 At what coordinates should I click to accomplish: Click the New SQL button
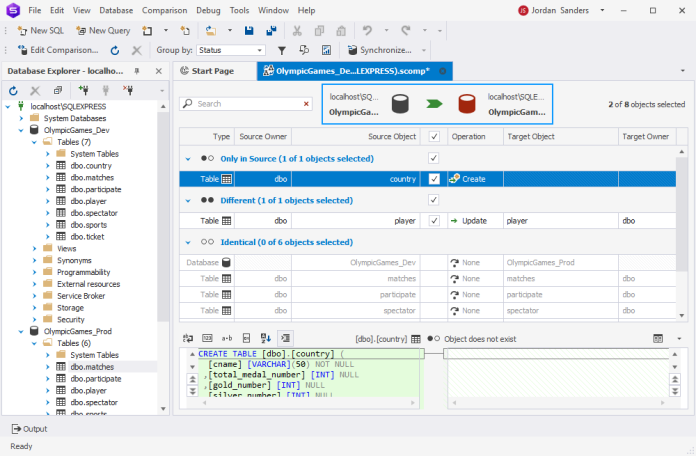pyautogui.click(x=41, y=31)
